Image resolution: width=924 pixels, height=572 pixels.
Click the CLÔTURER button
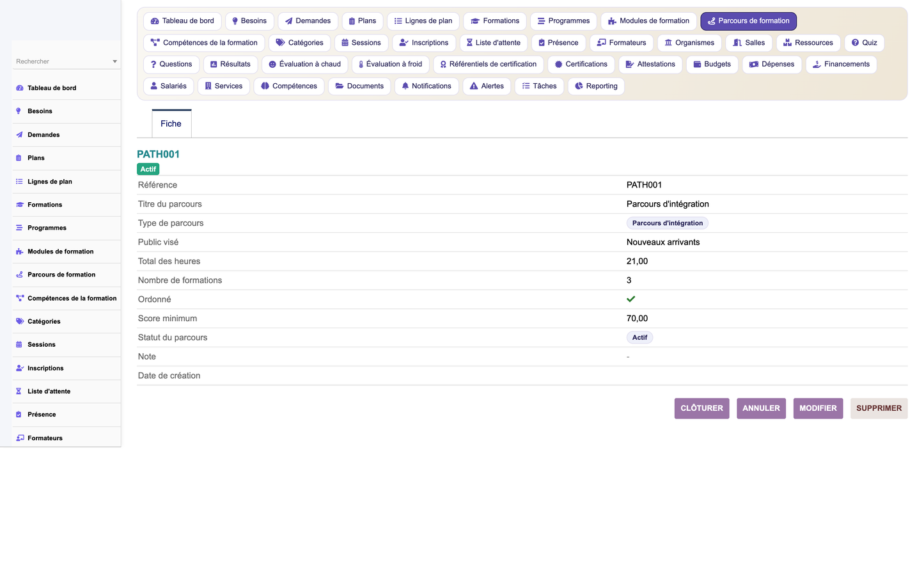702,408
